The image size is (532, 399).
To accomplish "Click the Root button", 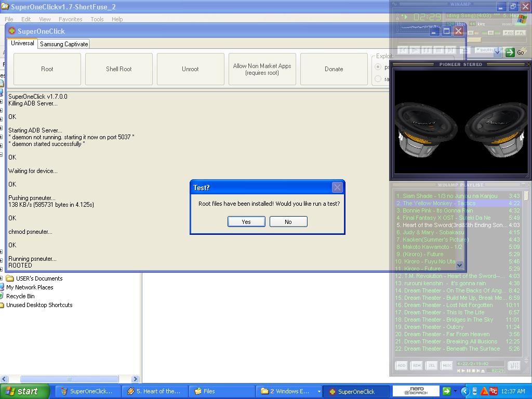I will click(47, 69).
